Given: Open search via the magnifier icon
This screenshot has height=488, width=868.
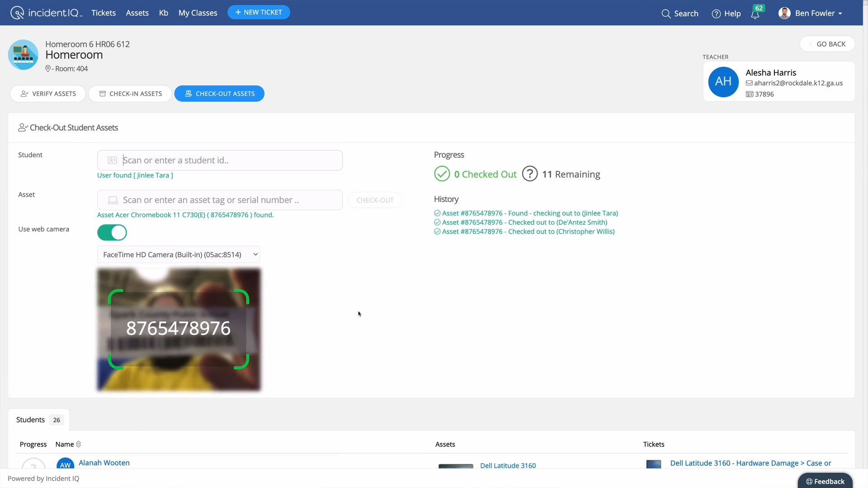Looking at the screenshot, I should pyautogui.click(x=666, y=13).
